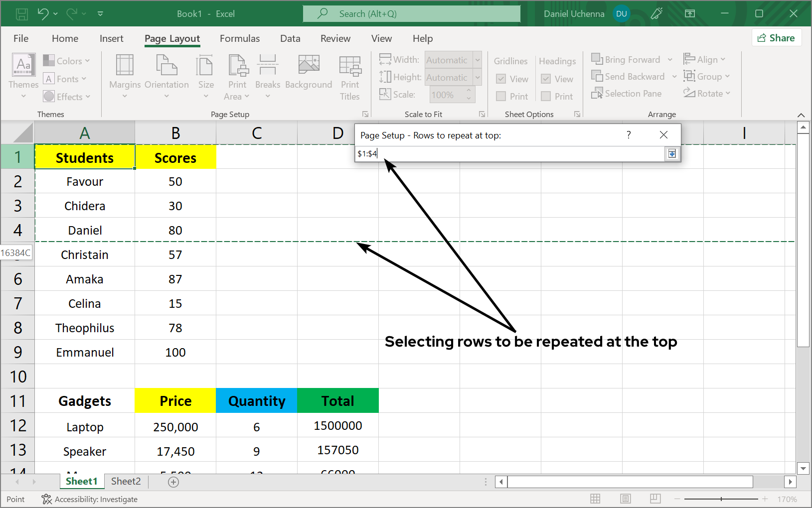This screenshot has height=508, width=812.
Task: Expand the Colors theme dropdown
Action: [x=66, y=61]
